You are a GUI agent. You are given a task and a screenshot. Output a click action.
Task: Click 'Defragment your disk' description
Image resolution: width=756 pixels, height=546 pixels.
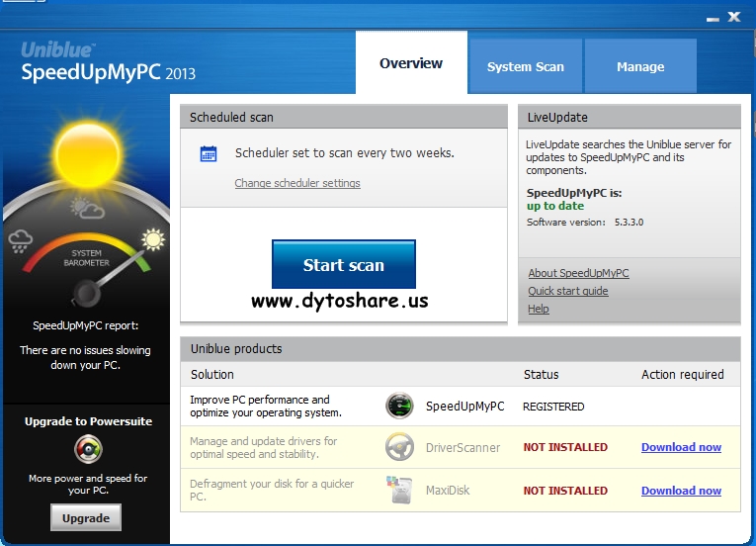272,490
